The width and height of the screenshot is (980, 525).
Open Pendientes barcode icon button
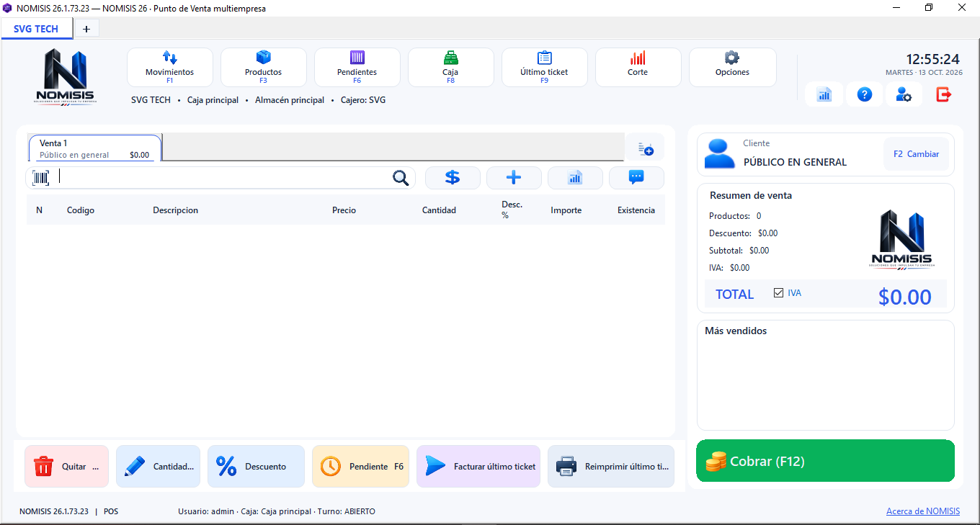pyautogui.click(x=357, y=67)
